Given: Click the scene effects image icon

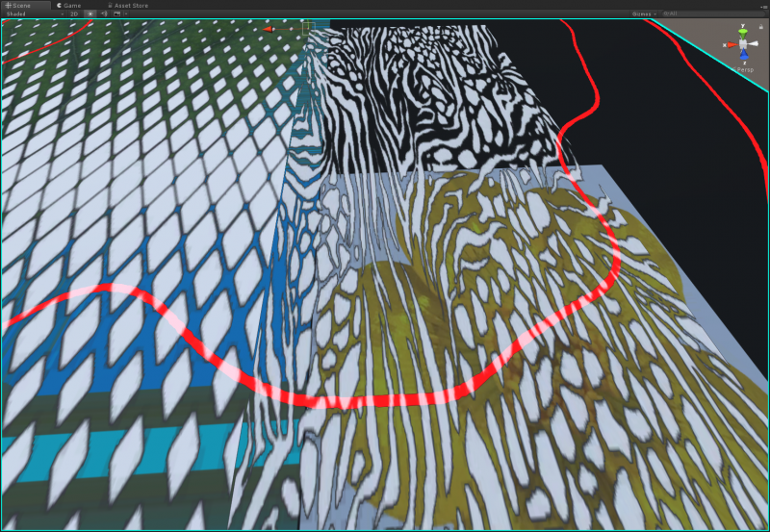Looking at the screenshot, I should click(115, 14).
